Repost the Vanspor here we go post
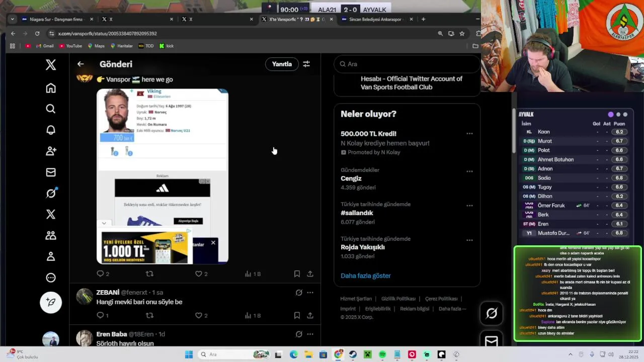This screenshot has width=644, height=362. point(149,274)
